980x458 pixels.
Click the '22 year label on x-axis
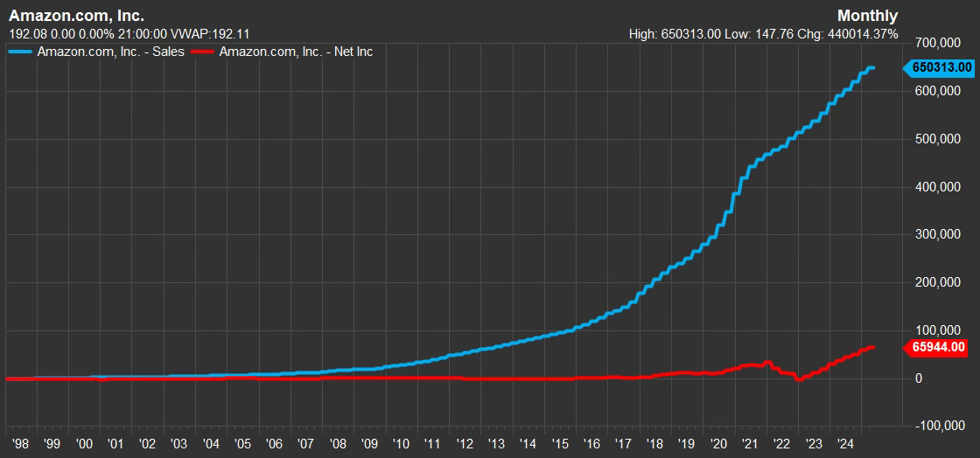(782, 445)
